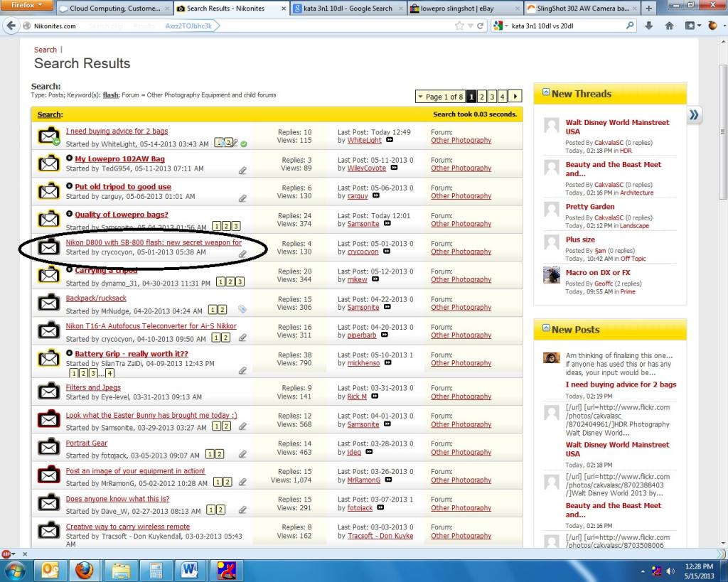The image size is (728, 582).
Task: Click attachment paperclip on 'Put old tripod' thread
Action: click(x=242, y=198)
